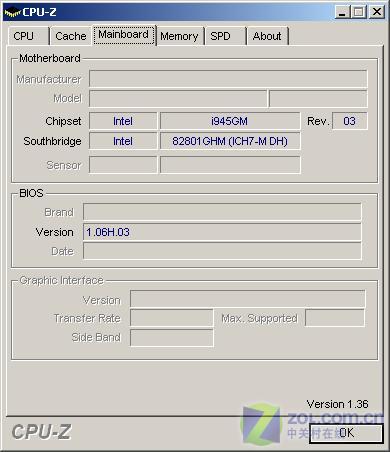Click the Graphic Interface Version field

click(x=247, y=299)
